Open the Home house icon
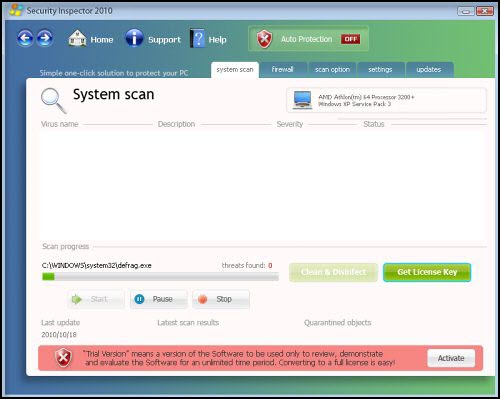 click(x=77, y=38)
